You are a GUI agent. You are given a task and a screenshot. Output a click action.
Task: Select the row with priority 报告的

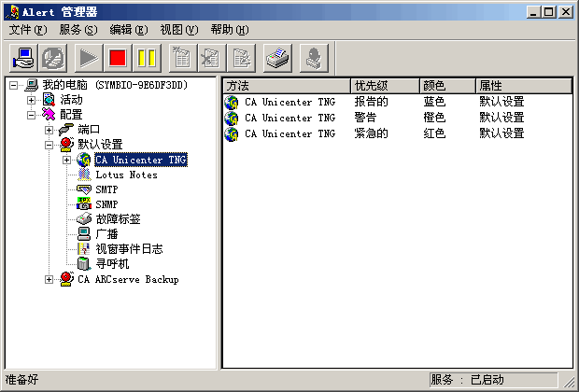click(x=397, y=102)
